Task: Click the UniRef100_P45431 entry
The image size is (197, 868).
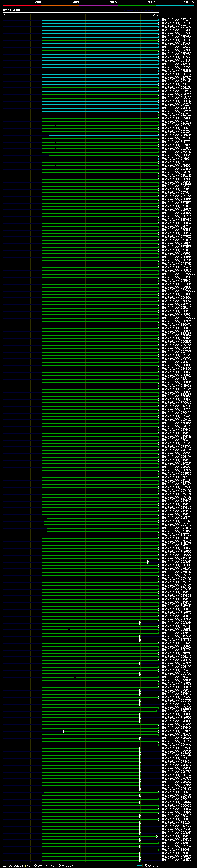Action: [x=177, y=558]
